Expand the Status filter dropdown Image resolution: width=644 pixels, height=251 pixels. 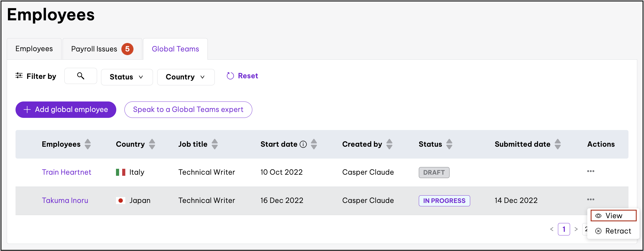point(127,77)
